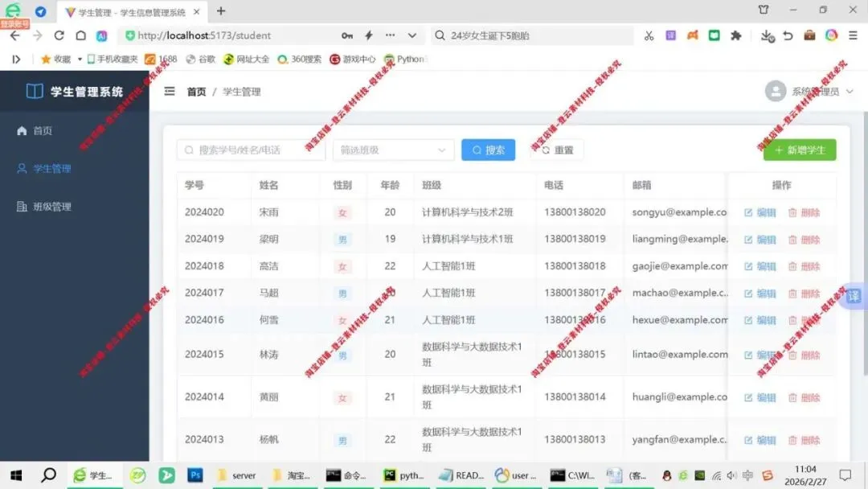868x489 pixels.
Task: Click the 重置 button
Action: tap(557, 150)
